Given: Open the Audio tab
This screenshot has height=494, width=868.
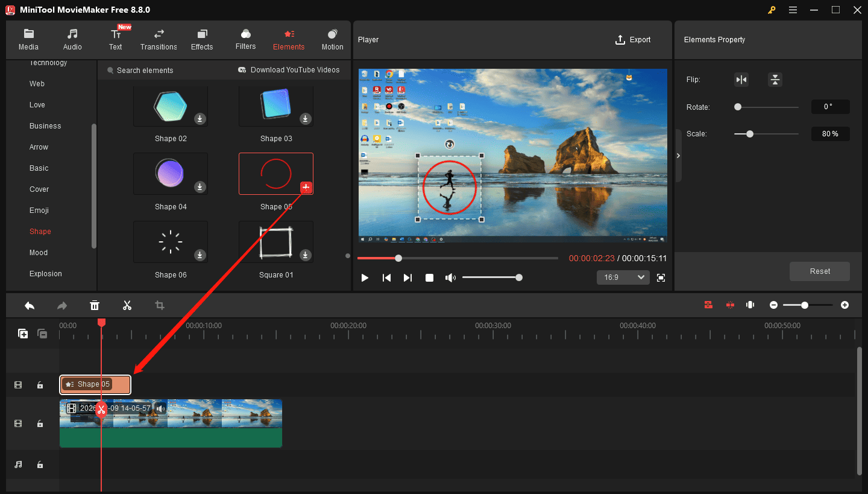Looking at the screenshot, I should (x=72, y=40).
